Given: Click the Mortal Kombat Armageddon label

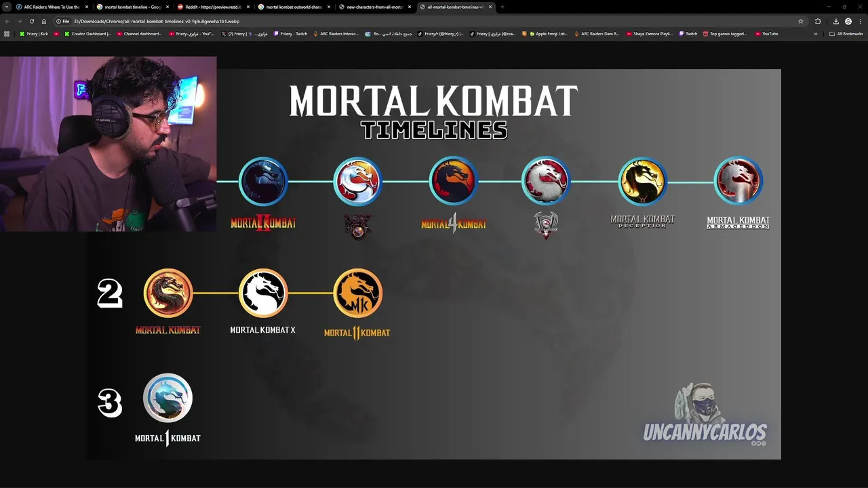Looking at the screenshot, I should pyautogui.click(x=738, y=222).
